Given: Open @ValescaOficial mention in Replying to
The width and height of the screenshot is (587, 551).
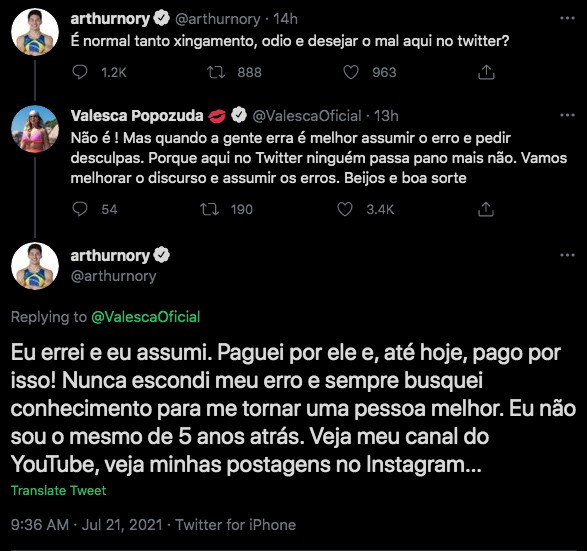Looking at the screenshot, I should tap(146, 317).
